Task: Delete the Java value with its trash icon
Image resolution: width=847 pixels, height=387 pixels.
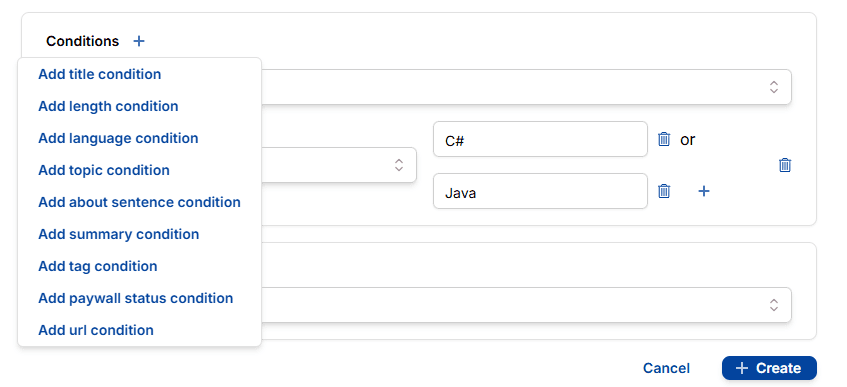Action: coord(664,191)
